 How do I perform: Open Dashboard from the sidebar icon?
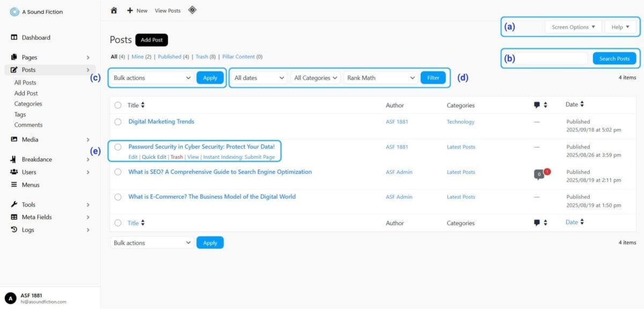click(14, 38)
